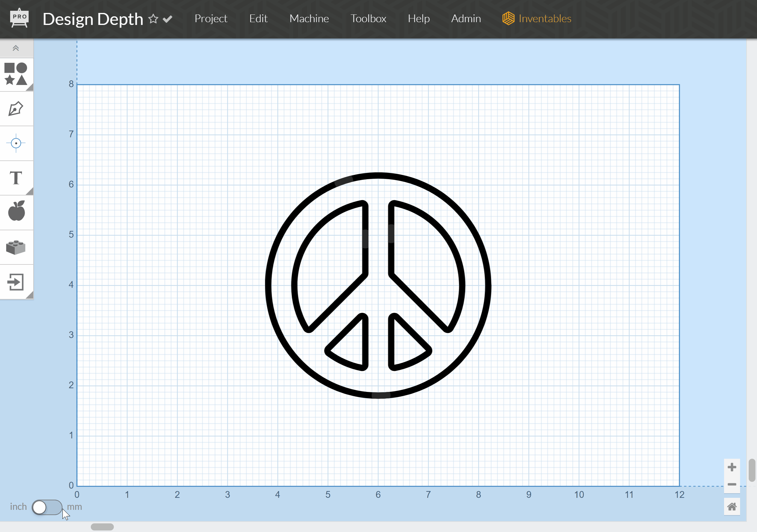Click the vertical scrollbar handle
The width and height of the screenshot is (757, 532).
(752, 470)
